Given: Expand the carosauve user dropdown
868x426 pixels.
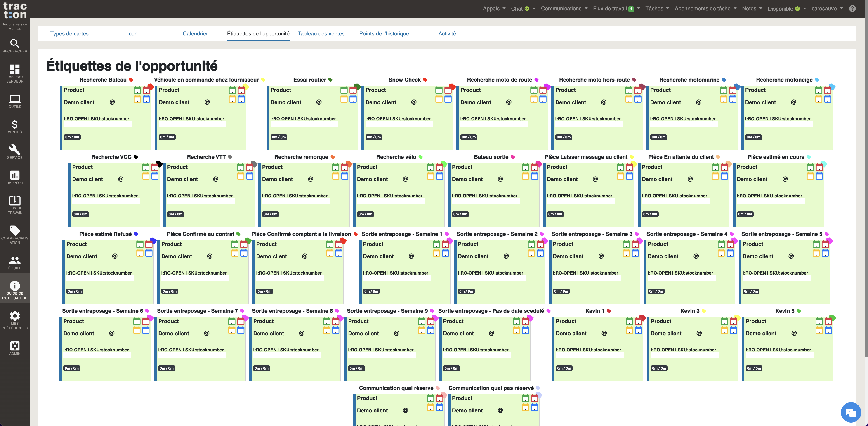Looking at the screenshot, I should click(x=827, y=9).
